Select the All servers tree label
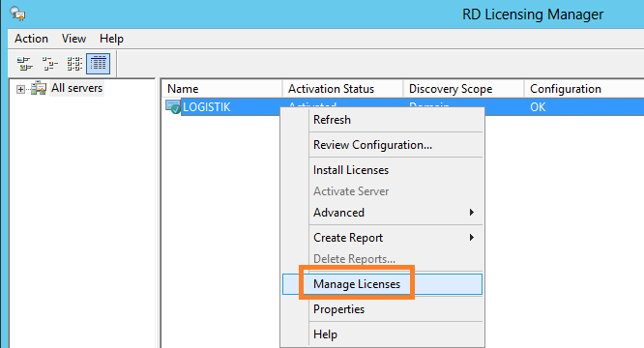Screen dimensions: 644x348 76,88
